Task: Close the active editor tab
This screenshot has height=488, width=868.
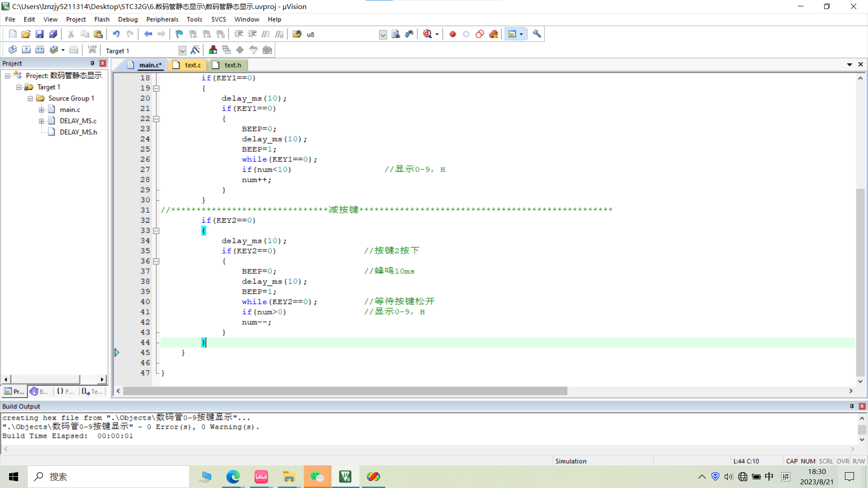Action: point(860,65)
